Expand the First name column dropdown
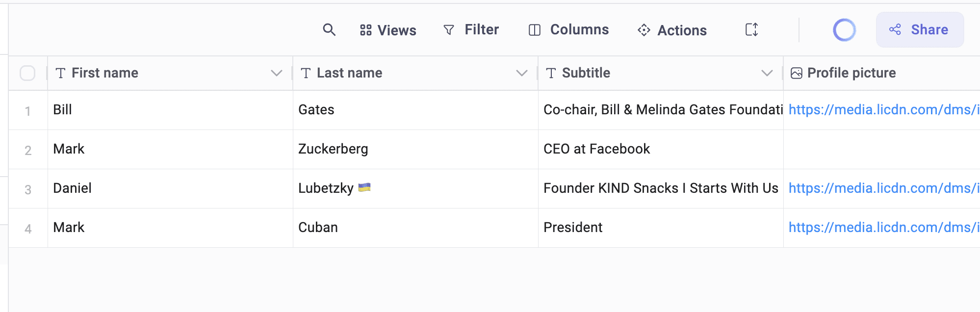 (x=277, y=73)
